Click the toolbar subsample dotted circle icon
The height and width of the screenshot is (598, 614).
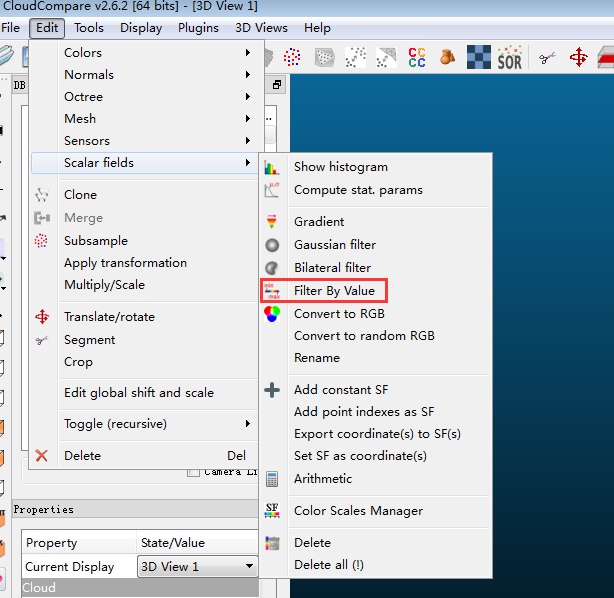292,57
